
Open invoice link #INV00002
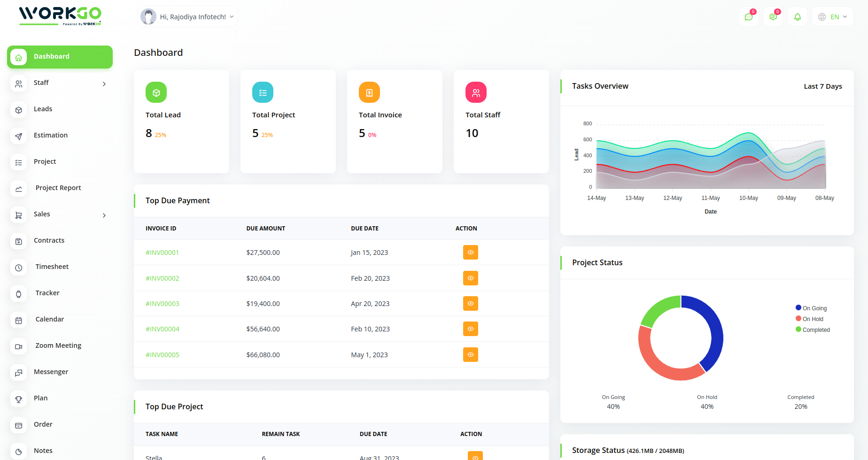point(163,278)
